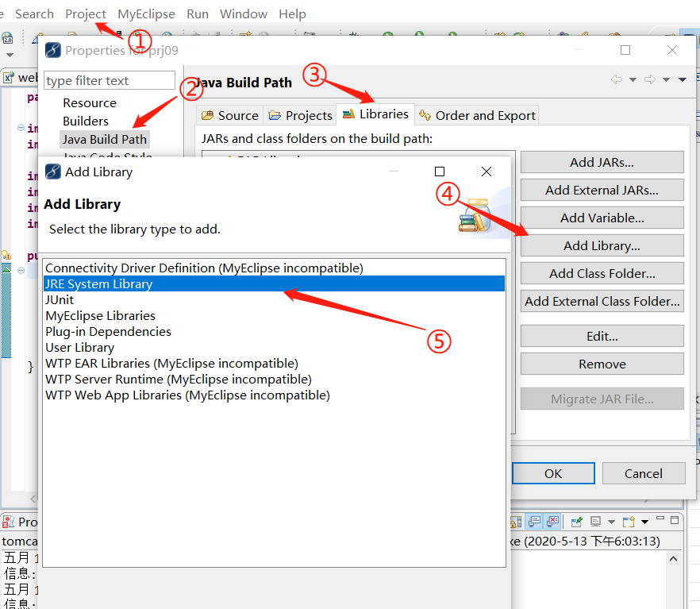Click the Pin Console icon
This screenshot has height=609, width=700.
576,521
